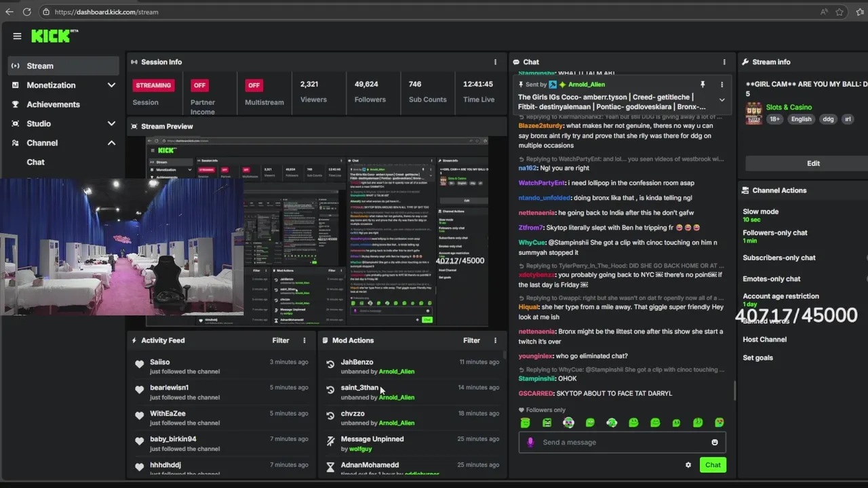Send message with the green Chat button
The image size is (868, 488).
click(x=713, y=465)
